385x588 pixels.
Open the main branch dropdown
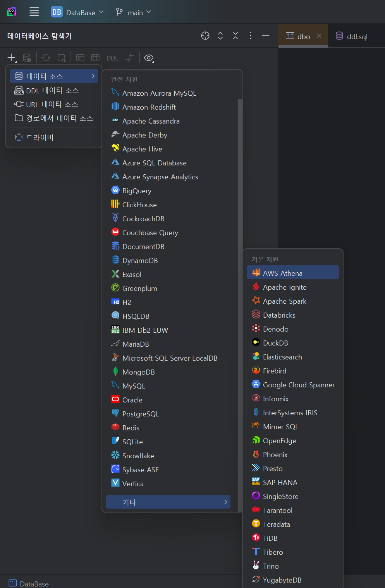coord(134,12)
